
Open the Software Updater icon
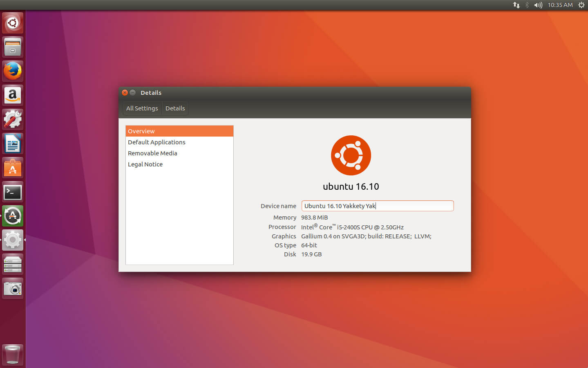(x=13, y=216)
